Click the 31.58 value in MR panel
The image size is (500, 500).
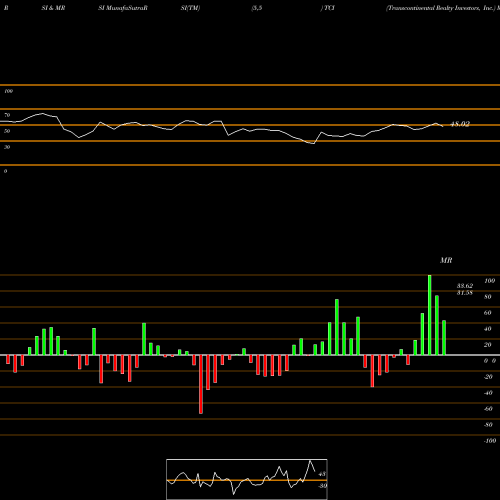point(465,293)
